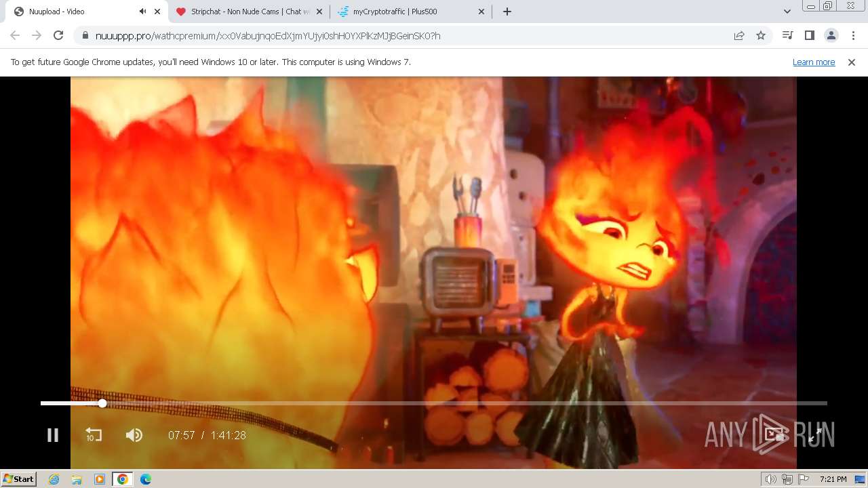This screenshot has height=488, width=868.
Task: Seek to the middle of the video timeline
Action: point(434,403)
